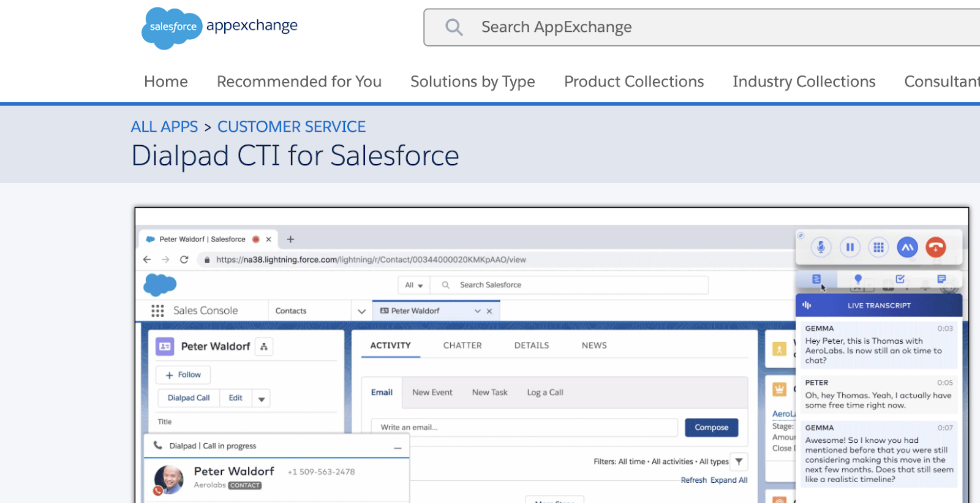This screenshot has height=503, width=980.
Task: Open the notes icon in call widget
Action: [941, 279]
